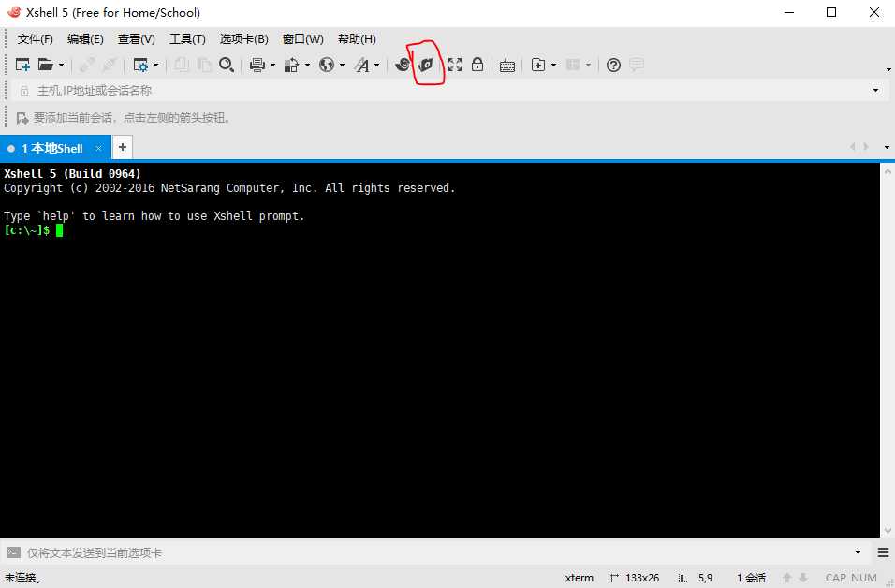This screenshot has height=588, width=895.
Task: Open Find with magnifier icon
Action: click(227, 65)
